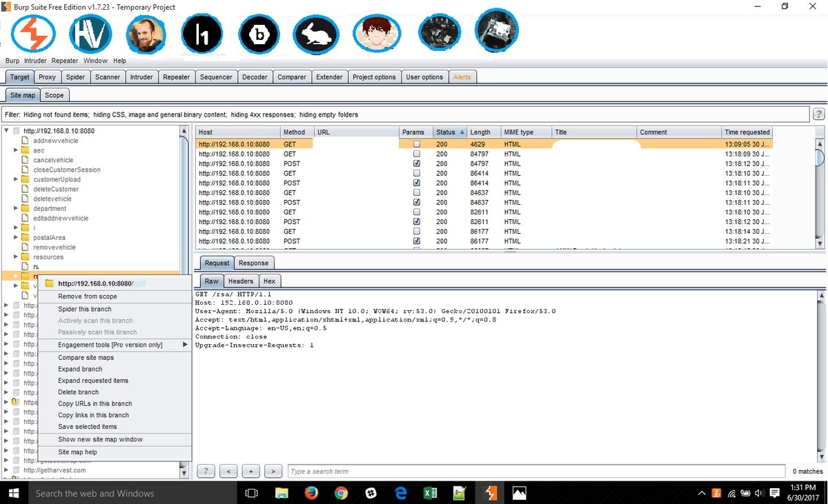
Task: Toggle Params checkbox of last POST row
Action: [416, 241]
